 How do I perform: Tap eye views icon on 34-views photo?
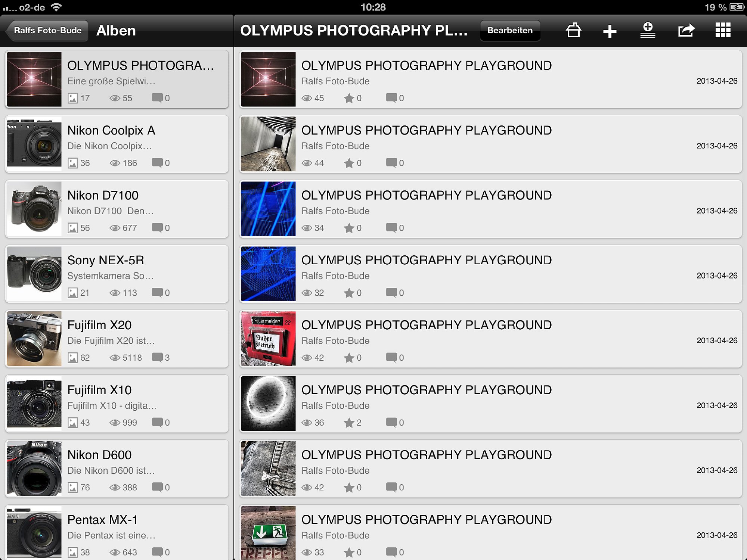click(307, 228)
